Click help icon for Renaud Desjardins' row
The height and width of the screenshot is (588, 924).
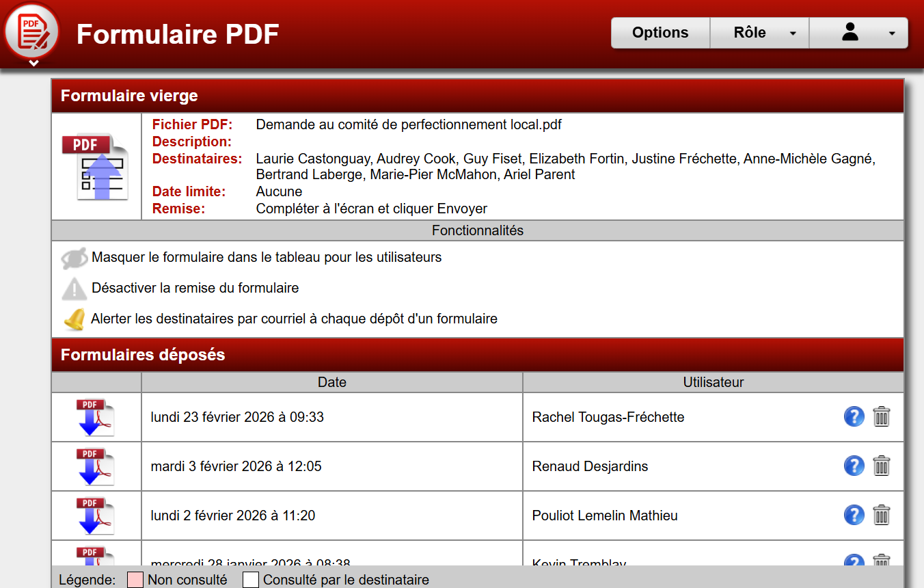click(854, 466)
